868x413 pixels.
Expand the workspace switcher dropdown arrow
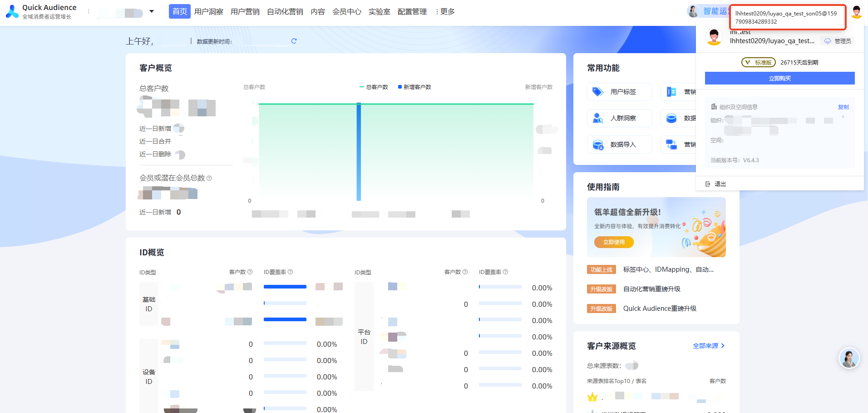point(152,11)
